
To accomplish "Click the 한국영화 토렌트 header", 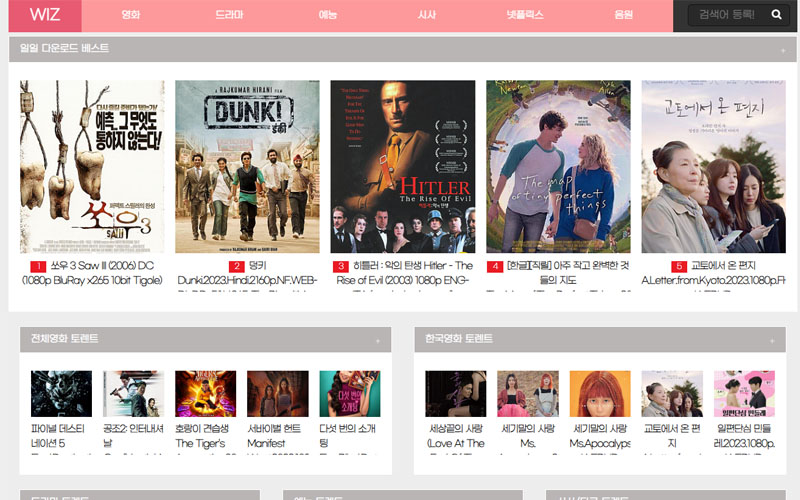I will tap(600, 339).
